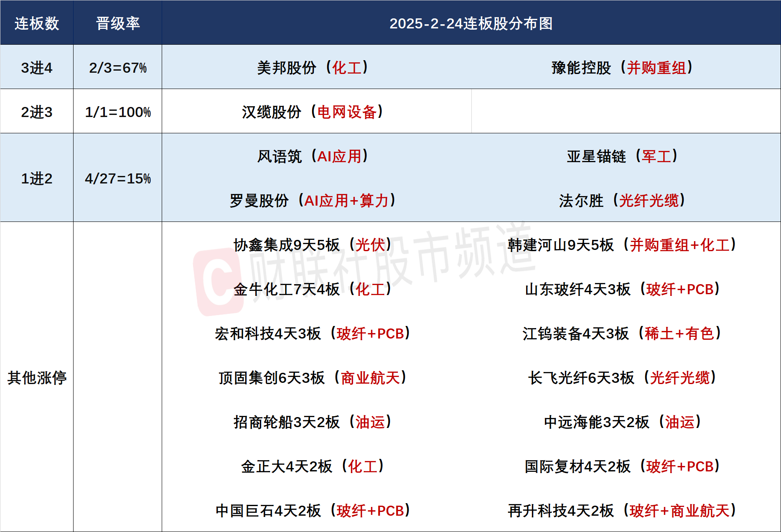Click the 豫能控股 并购重组 entry
781x532 pixels.
tap(622, 68)
